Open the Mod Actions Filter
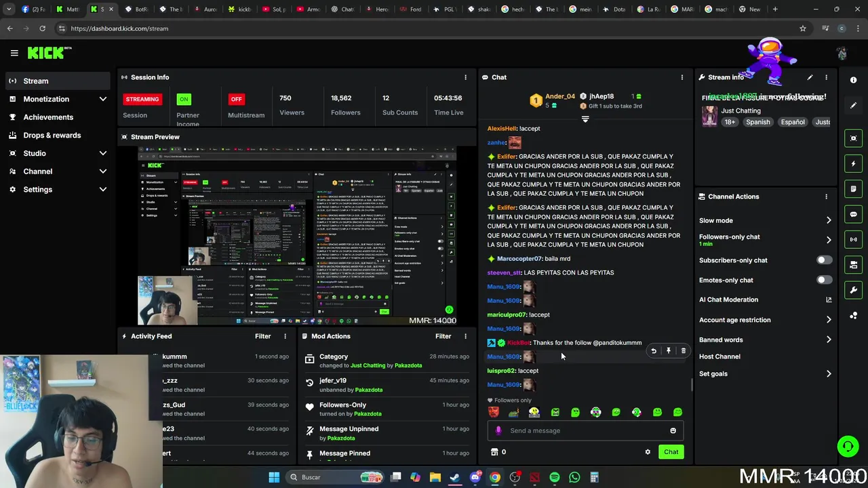Screen dimensions: 868x488 coord(443,336)
